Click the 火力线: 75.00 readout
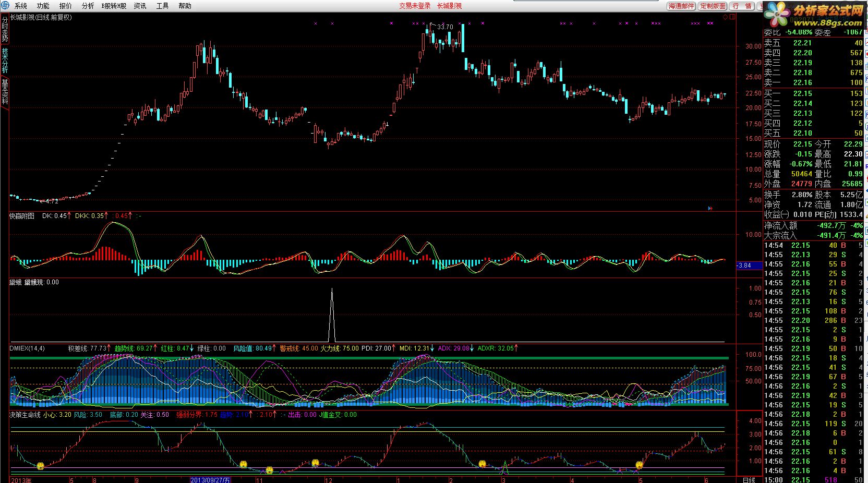This screenshot has height=483, width=868. 339,348
